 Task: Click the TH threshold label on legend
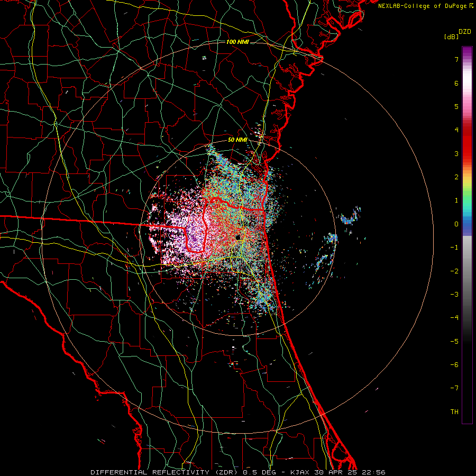click(454, 412)
